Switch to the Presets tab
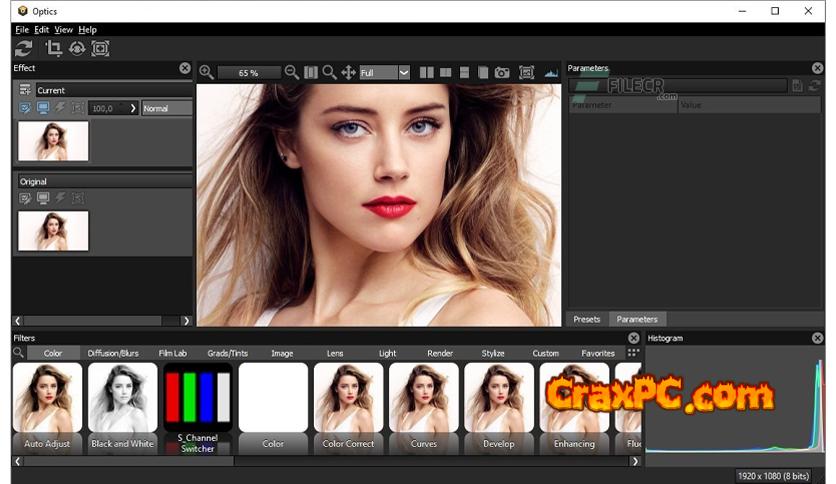The width and height of the screenshot is (836, 484). coord(587,319)
